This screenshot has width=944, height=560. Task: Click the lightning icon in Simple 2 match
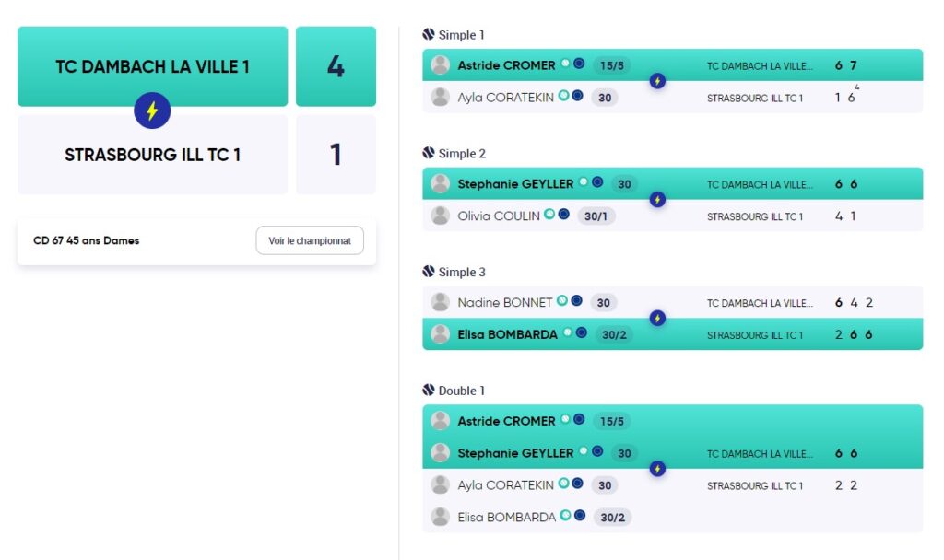point(657,200)
